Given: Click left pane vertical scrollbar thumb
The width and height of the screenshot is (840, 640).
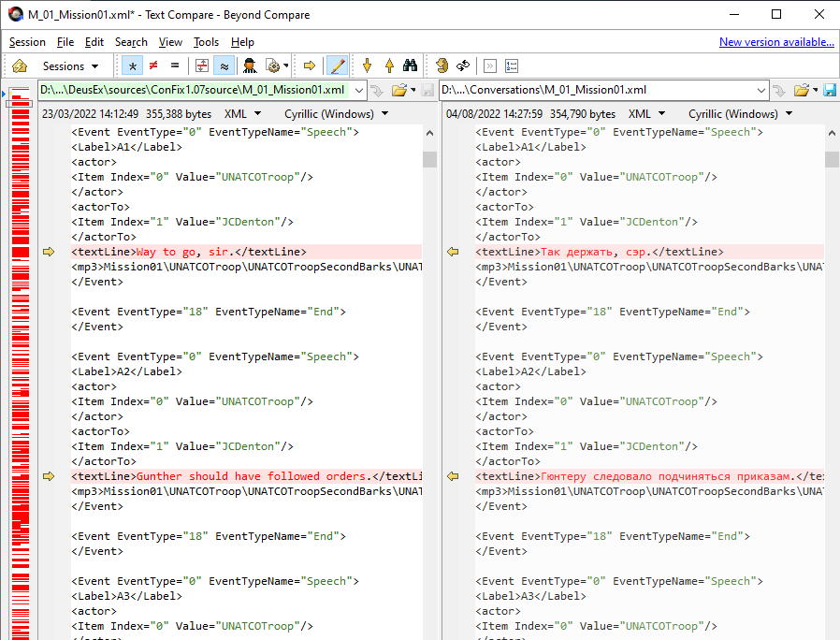Looking at the screenshot, I should click(429, 159).
